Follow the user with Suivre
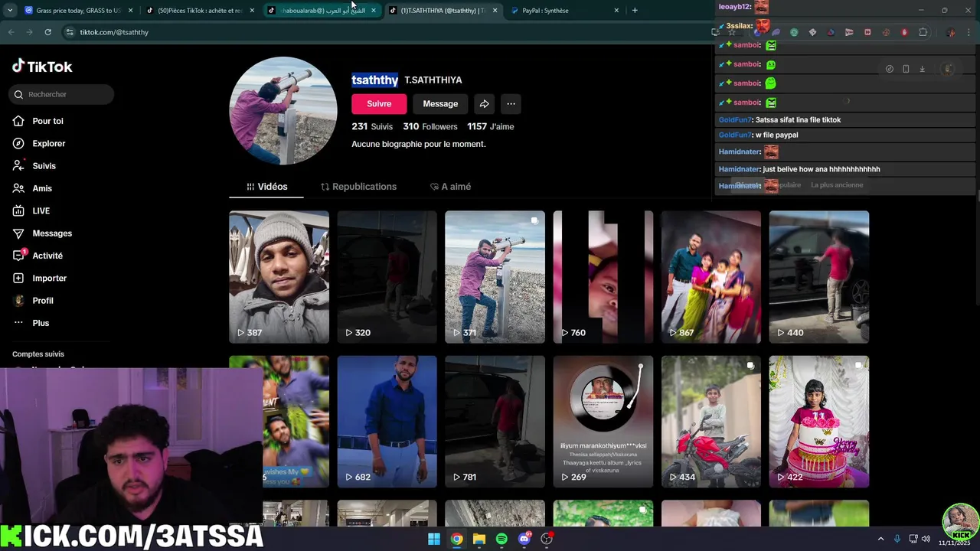This screenshot has width=980, height=551. pos(379,104)
